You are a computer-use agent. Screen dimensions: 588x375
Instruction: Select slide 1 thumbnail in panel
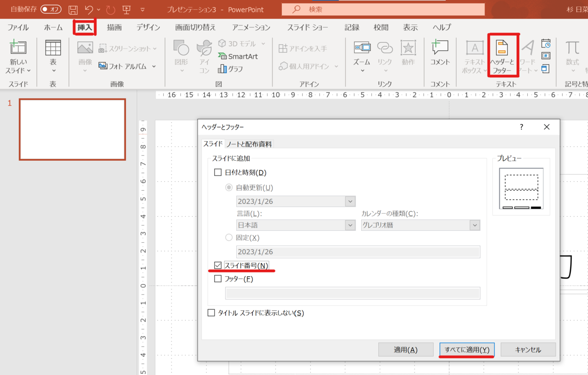73,129
